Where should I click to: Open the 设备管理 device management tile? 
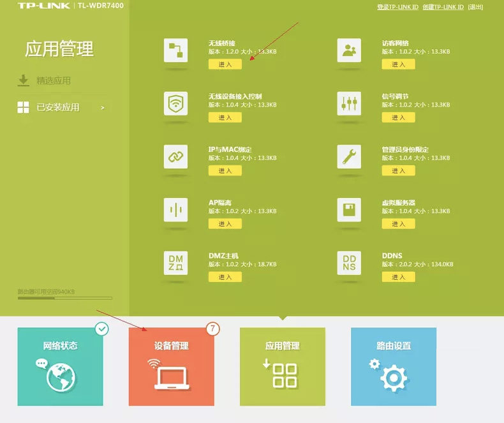(171, 367)
